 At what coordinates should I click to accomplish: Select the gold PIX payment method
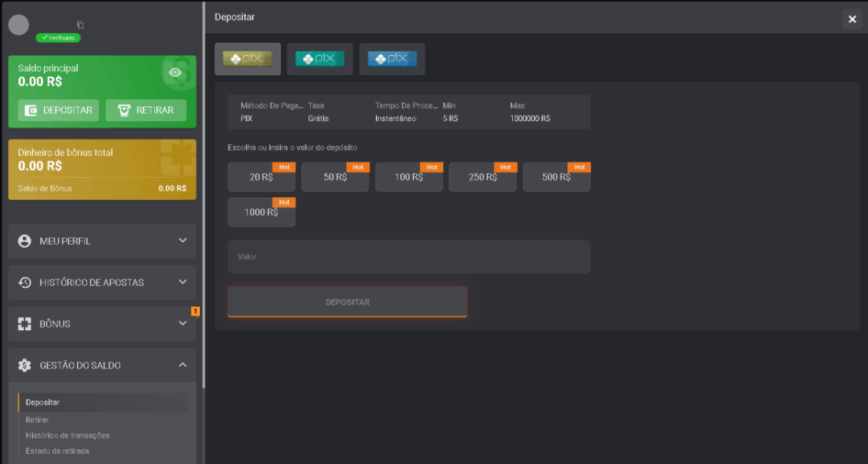[x=247, y=59]
